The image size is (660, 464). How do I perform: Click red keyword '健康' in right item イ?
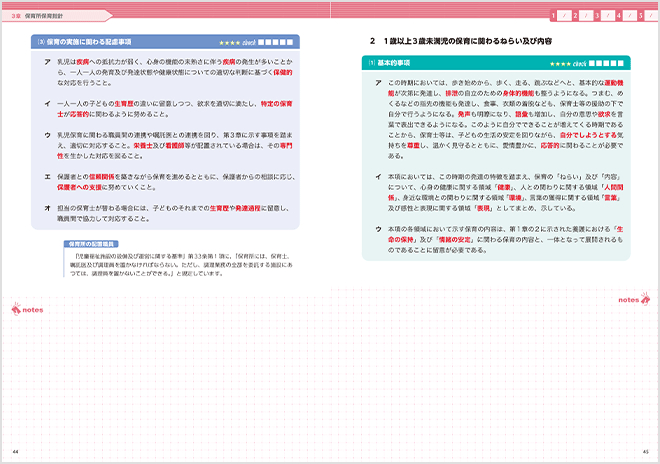[x=503, y=187]
